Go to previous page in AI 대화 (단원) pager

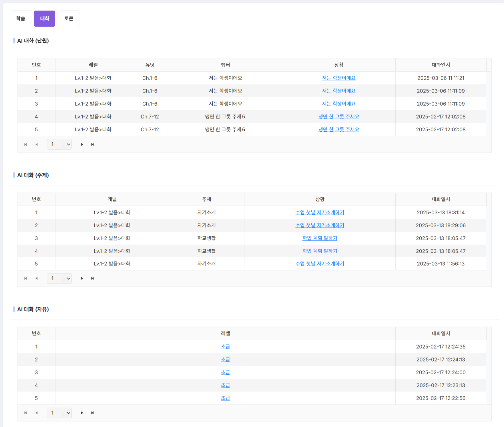[37, 145]
